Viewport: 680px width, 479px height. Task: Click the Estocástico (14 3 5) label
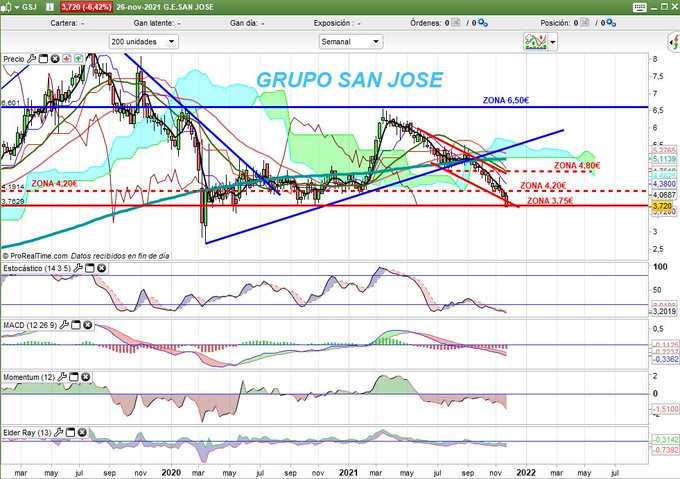(x=37, y=268)
